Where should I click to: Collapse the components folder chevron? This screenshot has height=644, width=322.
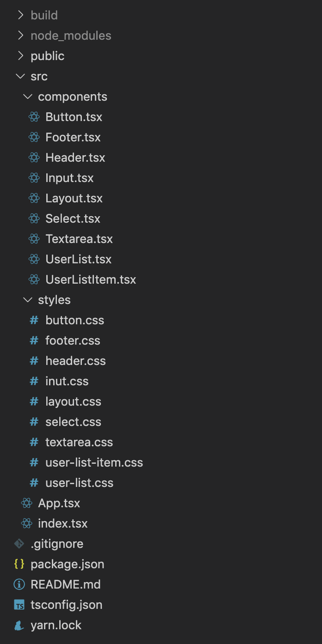click(27, 97)
